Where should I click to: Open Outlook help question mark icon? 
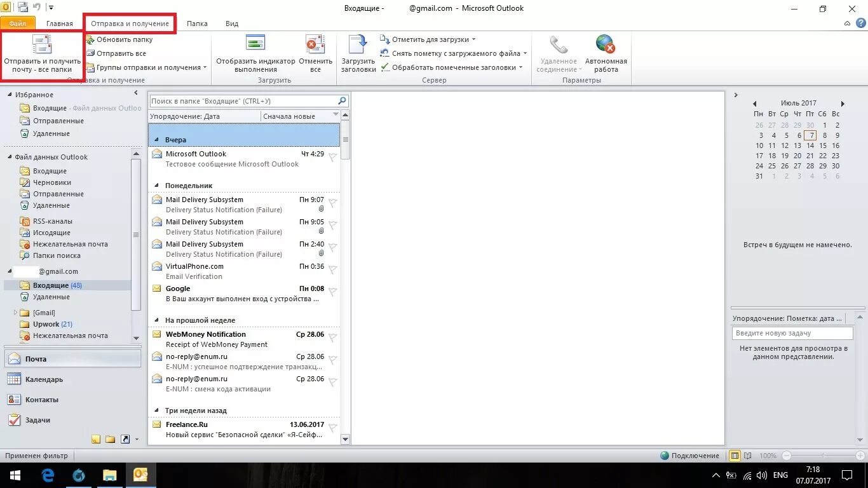(860, 24)
